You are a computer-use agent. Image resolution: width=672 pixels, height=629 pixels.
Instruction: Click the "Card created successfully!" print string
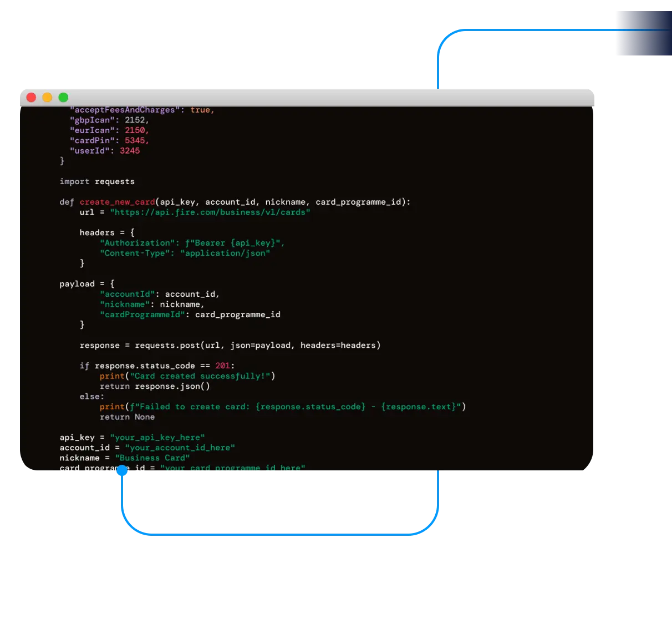click(x=200, y=376)
